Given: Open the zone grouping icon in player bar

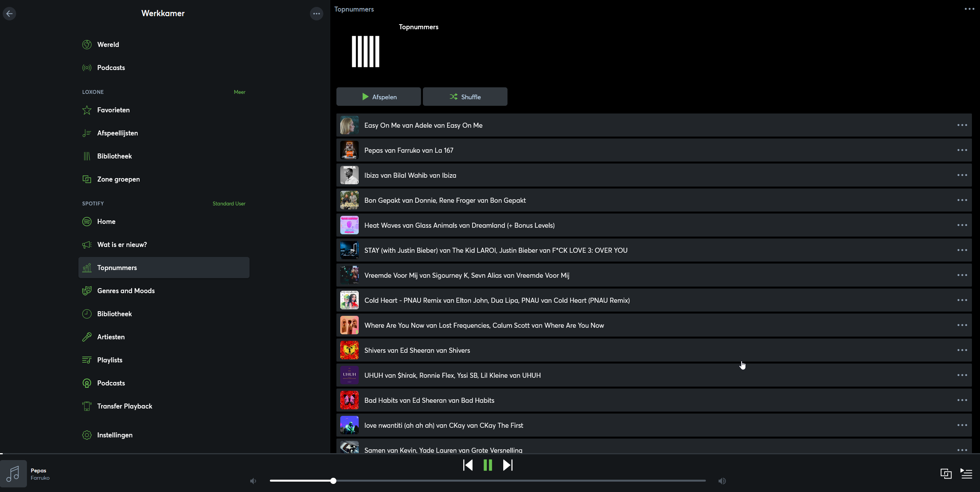Looking at the screenshot, I should tap(946, 474).
